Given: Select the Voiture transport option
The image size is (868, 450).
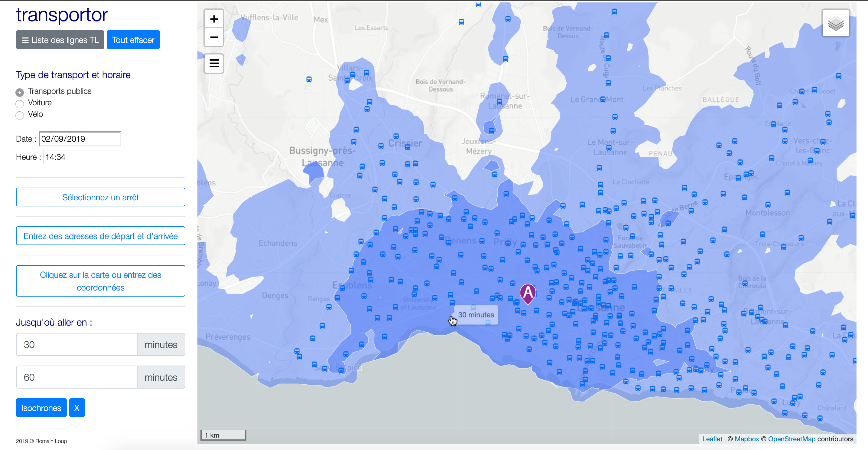Looking at the screenshot, I should [20, 103].
